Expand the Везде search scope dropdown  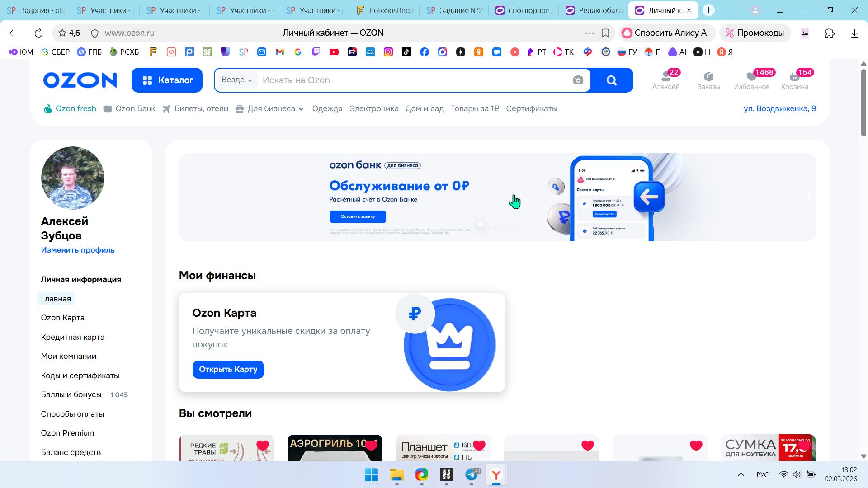click(x=236, y=80)
